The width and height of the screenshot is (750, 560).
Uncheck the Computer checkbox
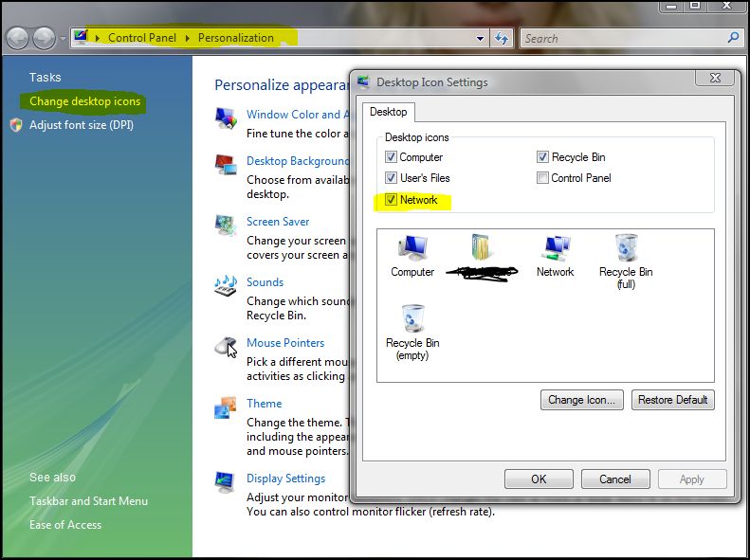[x=391, y=156]
